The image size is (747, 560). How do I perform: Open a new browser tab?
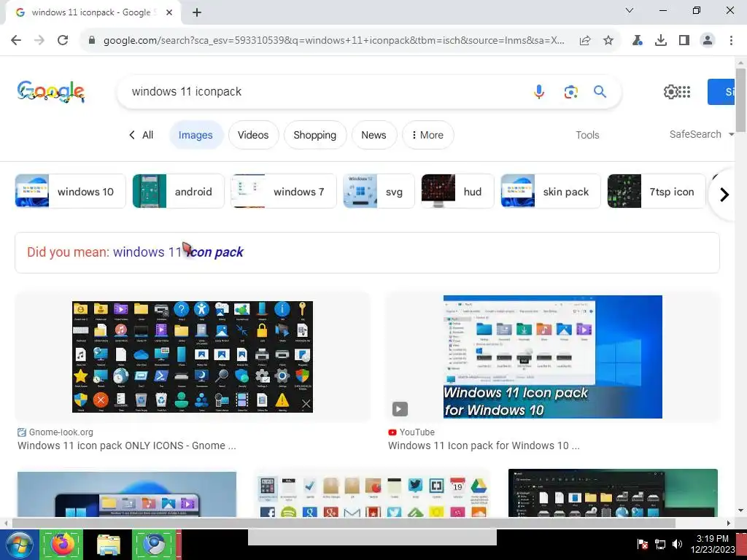pyautogui.click(x=197, y=13)
